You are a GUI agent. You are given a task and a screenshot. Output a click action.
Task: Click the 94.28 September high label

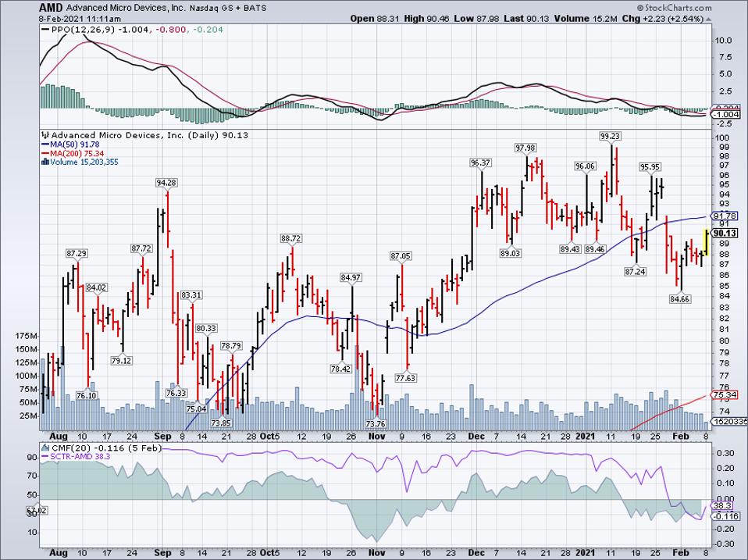tap(166, 182)
